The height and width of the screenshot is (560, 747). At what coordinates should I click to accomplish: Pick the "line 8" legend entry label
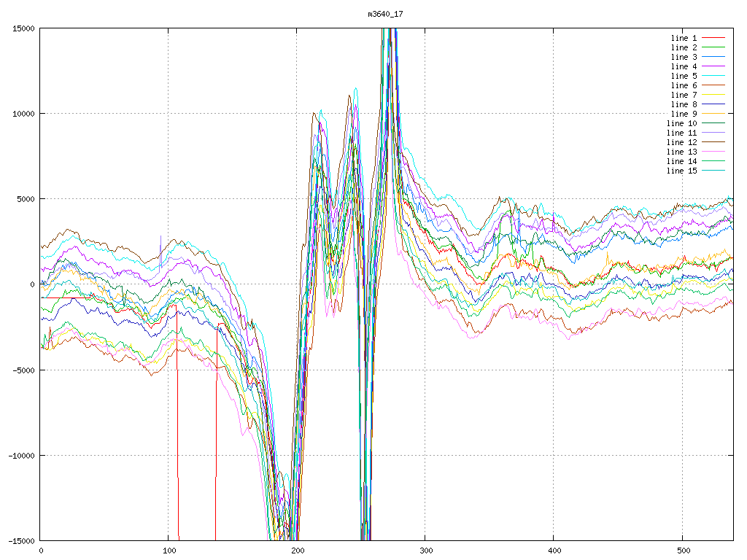tap(684, 104)
